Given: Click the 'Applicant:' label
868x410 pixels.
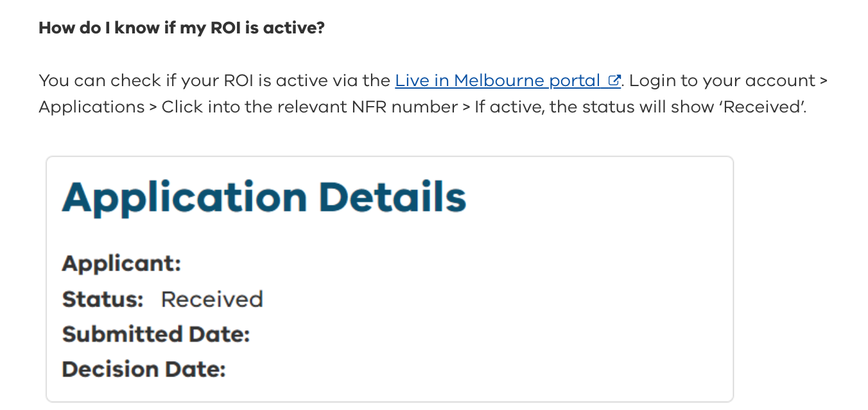Looking at the screenshot, I should click(x=121, y=263).
